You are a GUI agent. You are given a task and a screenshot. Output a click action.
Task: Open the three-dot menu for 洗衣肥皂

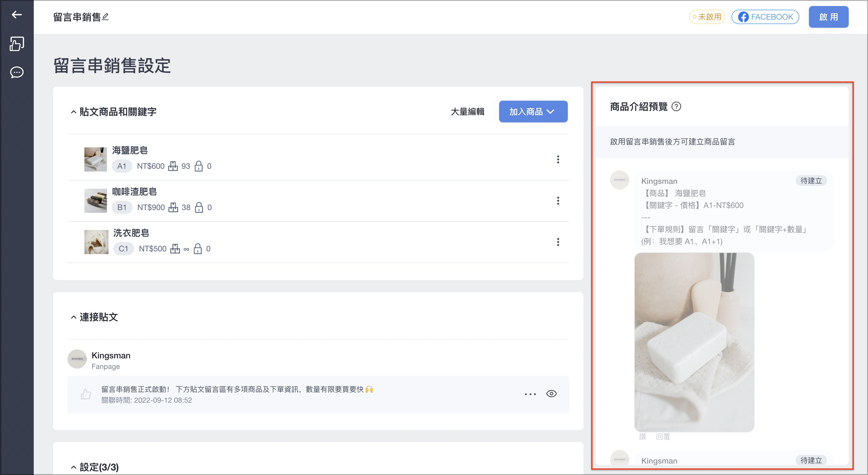point(558,242)
